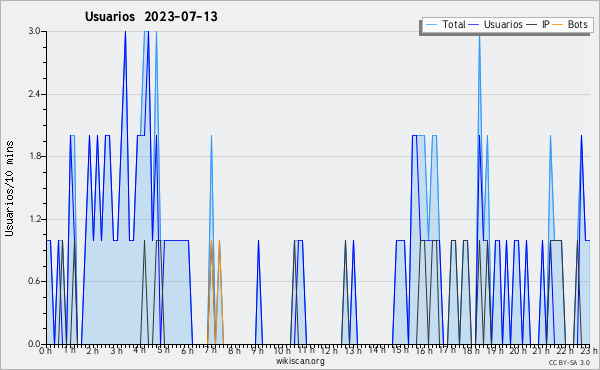Click the '10 h' x-axis tick label
600x370 pixels.
click(282, 351)
